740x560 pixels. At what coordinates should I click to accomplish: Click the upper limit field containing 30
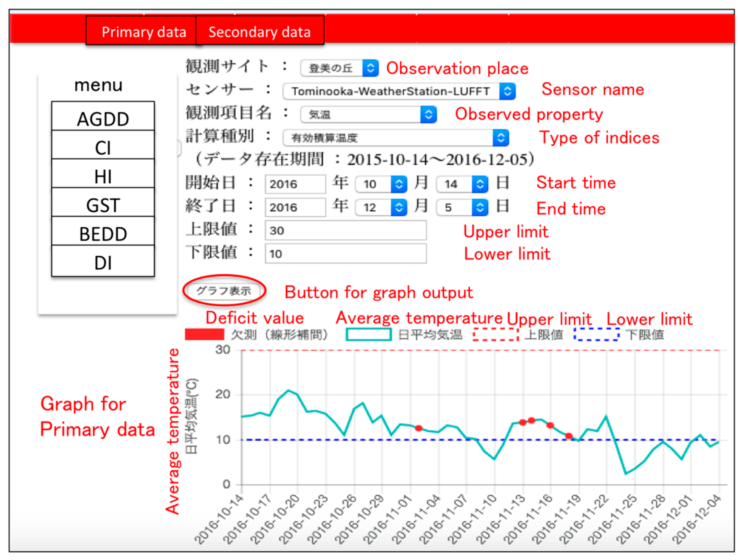[x=345, y=230]
